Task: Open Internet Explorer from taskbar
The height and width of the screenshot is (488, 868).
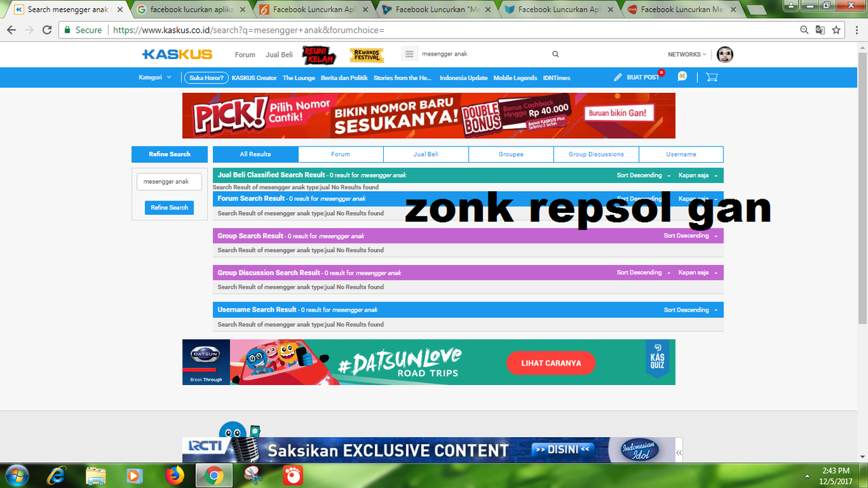Action: 58,475
